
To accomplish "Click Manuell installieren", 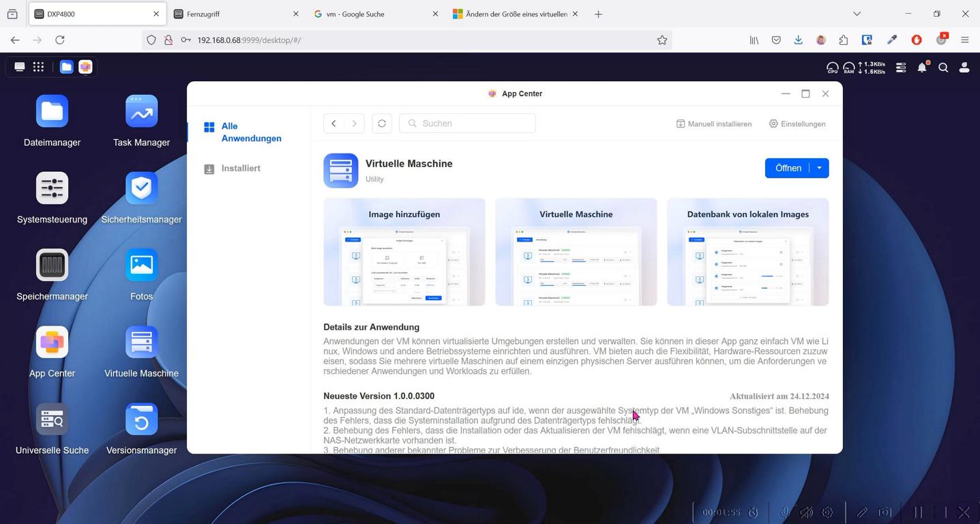I will [x=714, y=124].
